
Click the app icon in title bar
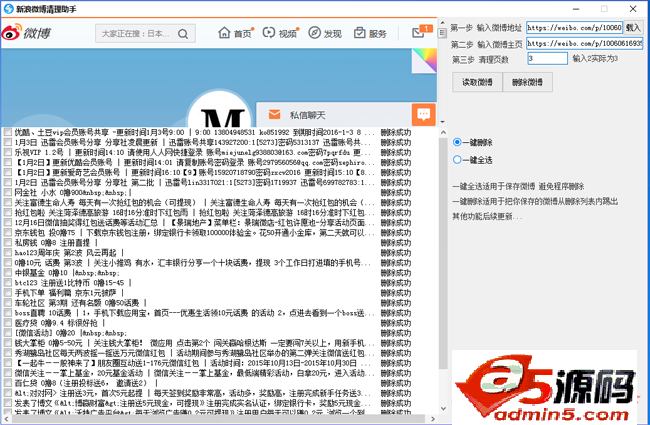tap(8, 9)
